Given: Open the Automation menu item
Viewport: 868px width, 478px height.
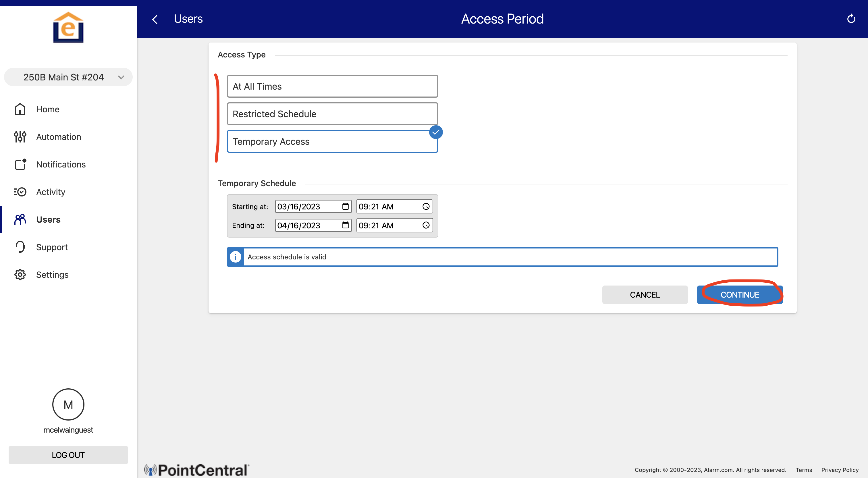Looking at the screenshot, I should (x=58, y=137).
